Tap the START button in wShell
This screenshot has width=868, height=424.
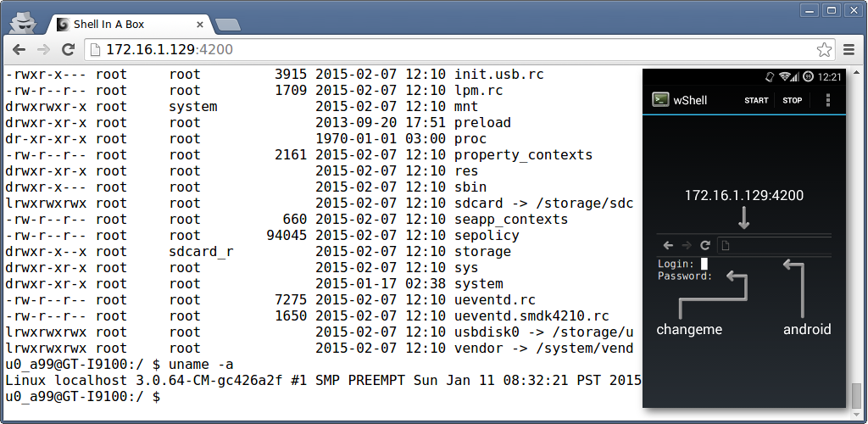pyautogui.click(x=756, y=100)
